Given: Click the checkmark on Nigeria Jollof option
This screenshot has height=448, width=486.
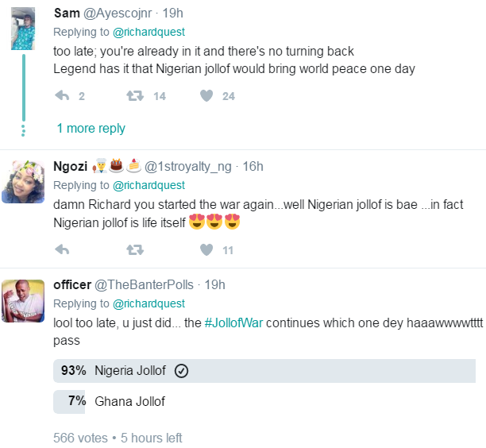Looking at the screenshot, I should (x=180, y=371).
